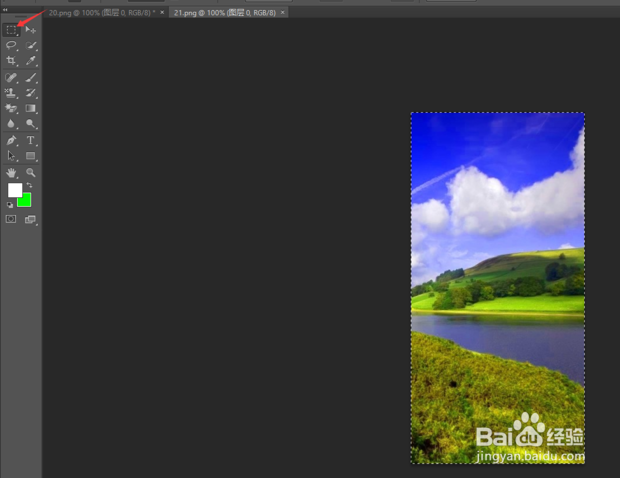620x478 pixels.
Task: Select the Zoom tool
Action: point(30,172)
